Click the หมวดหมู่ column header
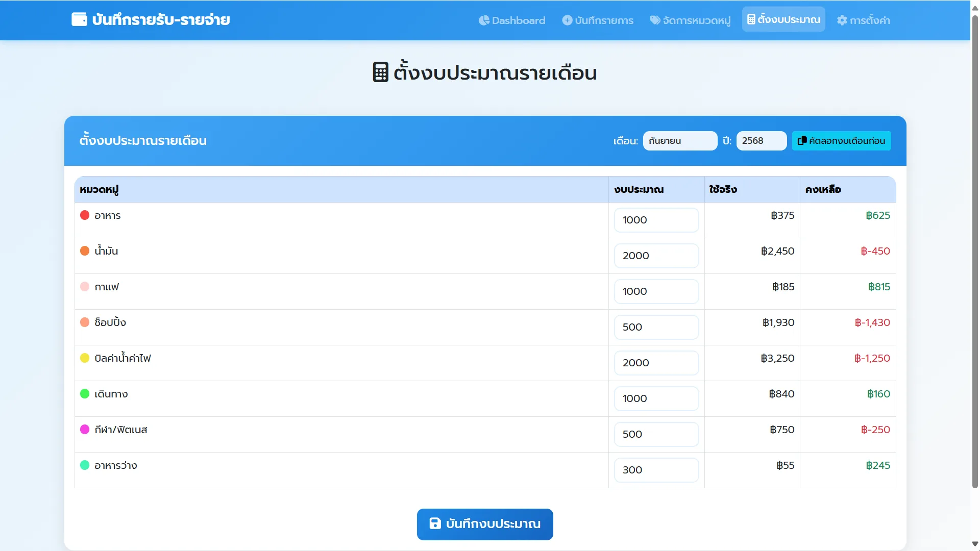This screenshot has height=551, width=980. tap(341, 189)
